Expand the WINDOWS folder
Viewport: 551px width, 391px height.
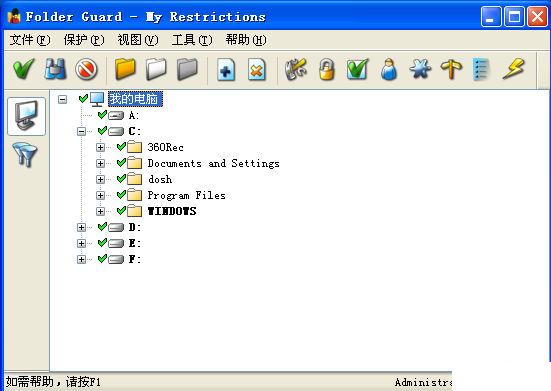click(x=101, y=211)
